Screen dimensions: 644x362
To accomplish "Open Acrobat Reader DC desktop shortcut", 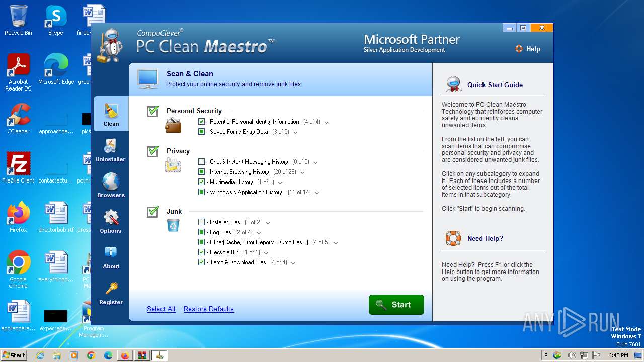I will (x=18, y=72).
